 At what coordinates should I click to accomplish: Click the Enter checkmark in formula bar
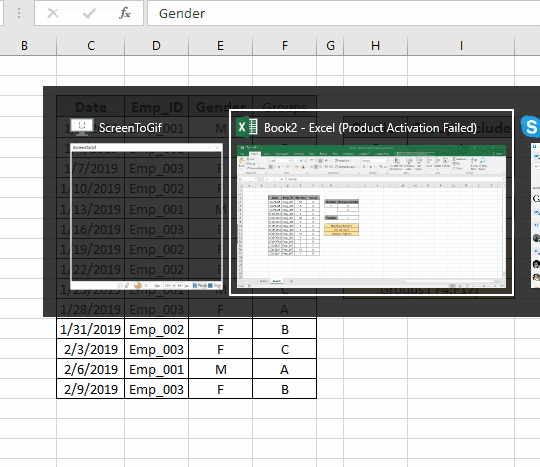[89, 13]
